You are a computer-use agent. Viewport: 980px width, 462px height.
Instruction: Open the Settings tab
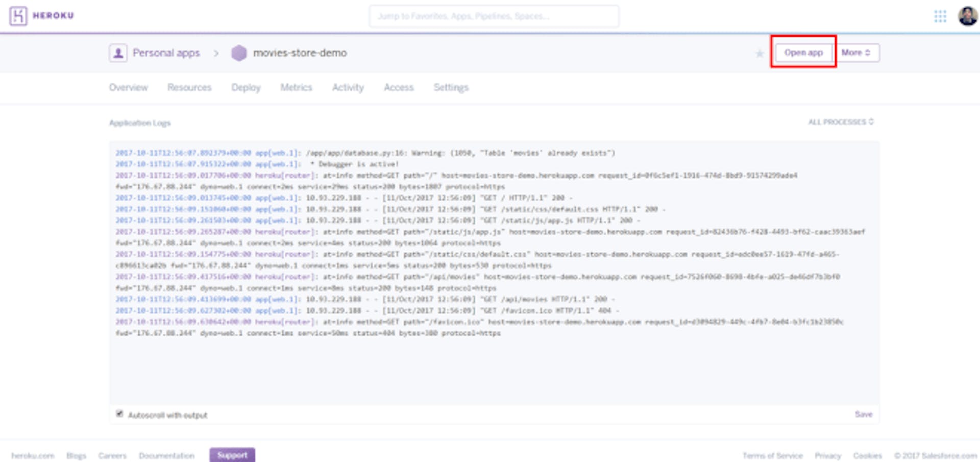coord(451,87)
